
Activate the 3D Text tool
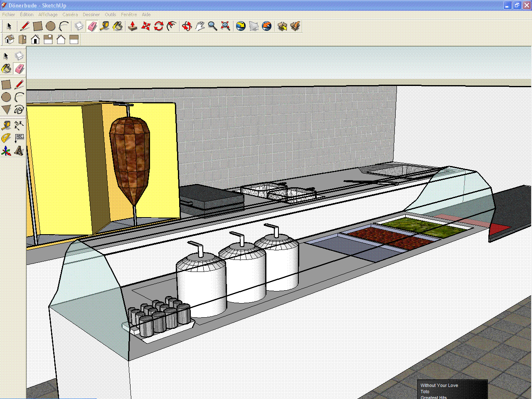[x=19, y=151]
